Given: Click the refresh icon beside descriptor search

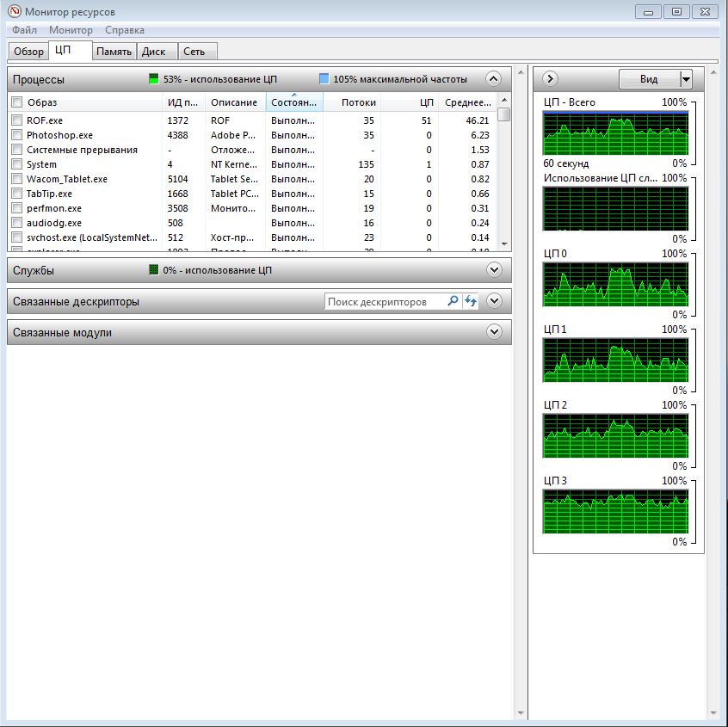Looking at the screenshot, I should (471, 302).
